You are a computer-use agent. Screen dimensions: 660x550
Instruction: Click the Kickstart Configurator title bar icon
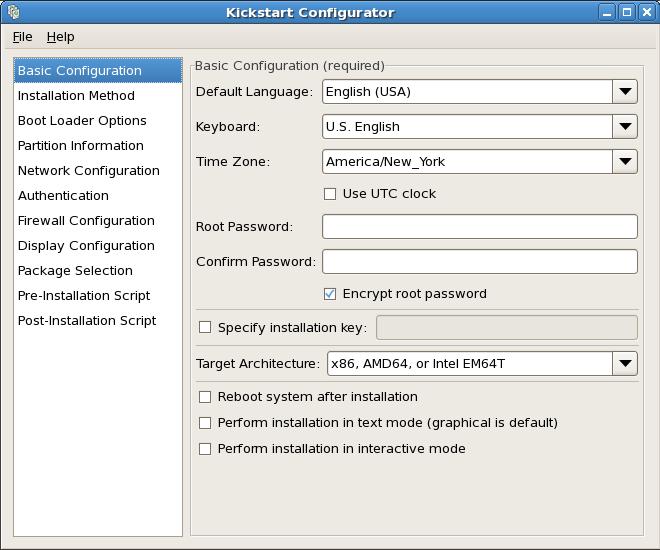coord(13,13)
